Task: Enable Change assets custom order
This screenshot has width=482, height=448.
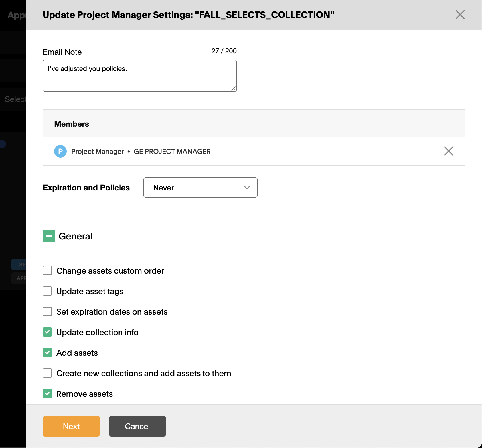Action: click(47, 270)
